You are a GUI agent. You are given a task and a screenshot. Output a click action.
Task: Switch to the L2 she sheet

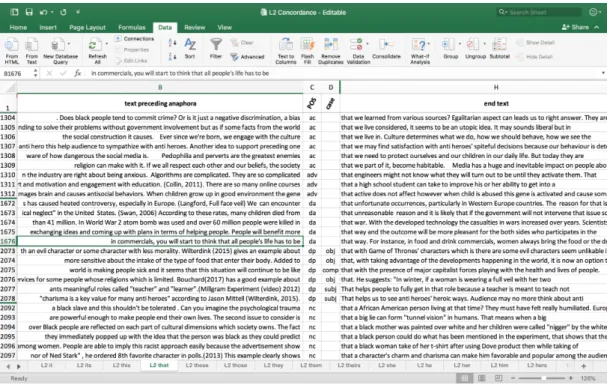(x=387, y=365)
